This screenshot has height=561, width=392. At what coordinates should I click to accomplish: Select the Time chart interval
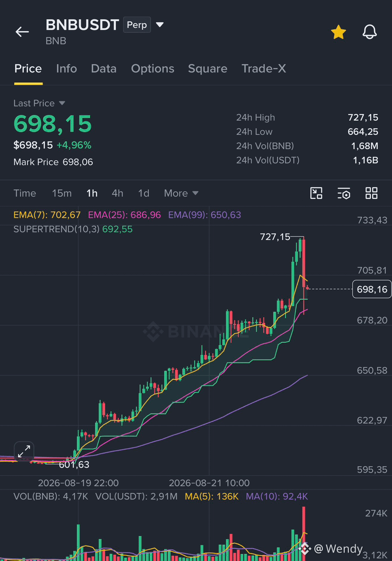coord(25,193)
